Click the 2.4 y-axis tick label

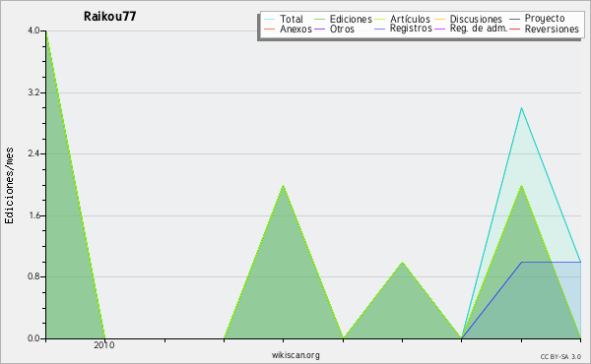click(x=33, y=153)
